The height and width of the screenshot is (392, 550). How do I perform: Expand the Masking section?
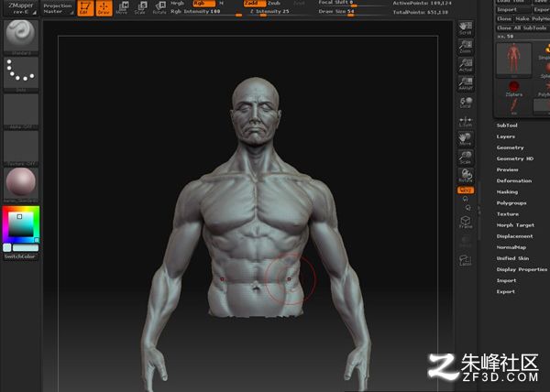(x=507, y=192)
